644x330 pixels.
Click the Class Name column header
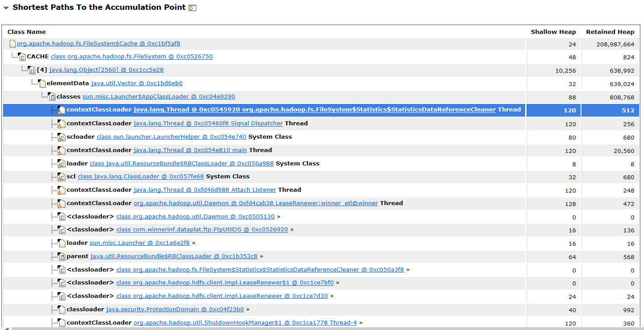[x=27, y=32]
